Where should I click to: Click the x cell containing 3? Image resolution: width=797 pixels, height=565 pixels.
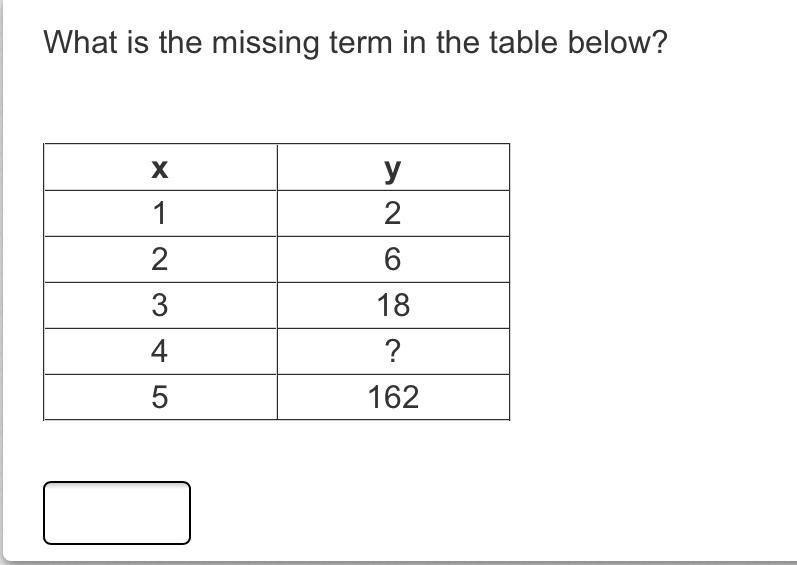point(160,305)
